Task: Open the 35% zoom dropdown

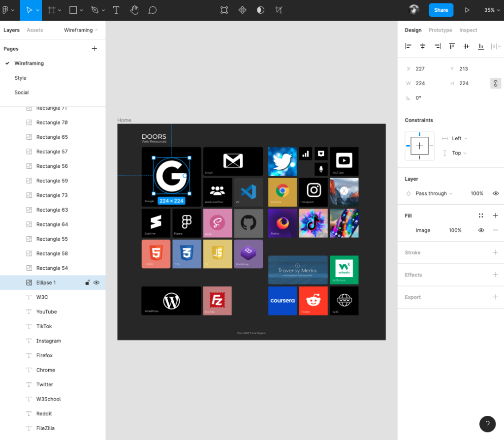Action: tap(492, 10)
